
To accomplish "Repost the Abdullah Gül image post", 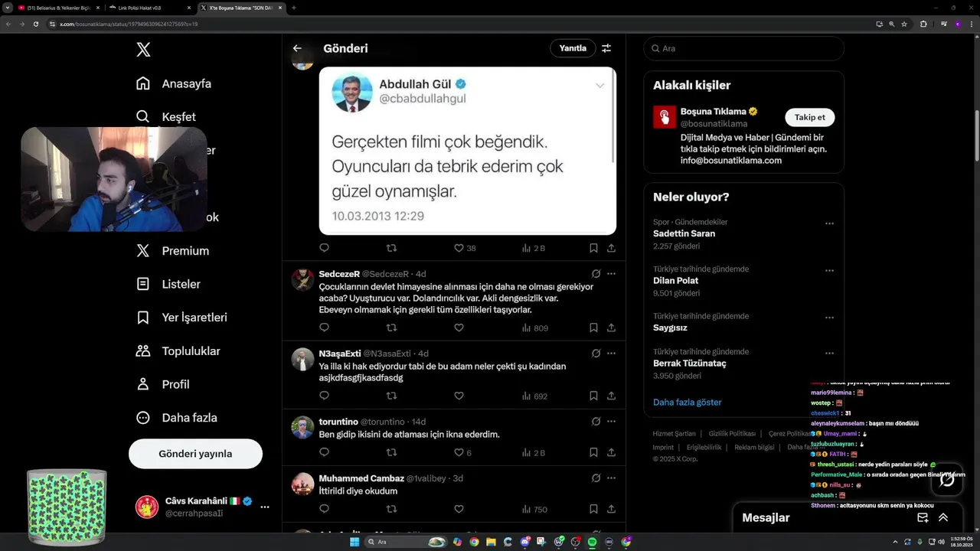I will (x=391, y=248).
